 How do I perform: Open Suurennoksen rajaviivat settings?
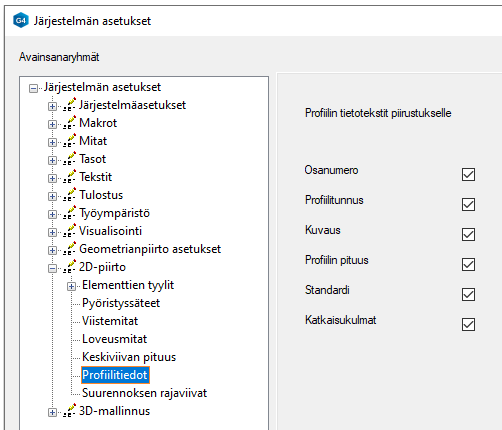click(144, 393)
